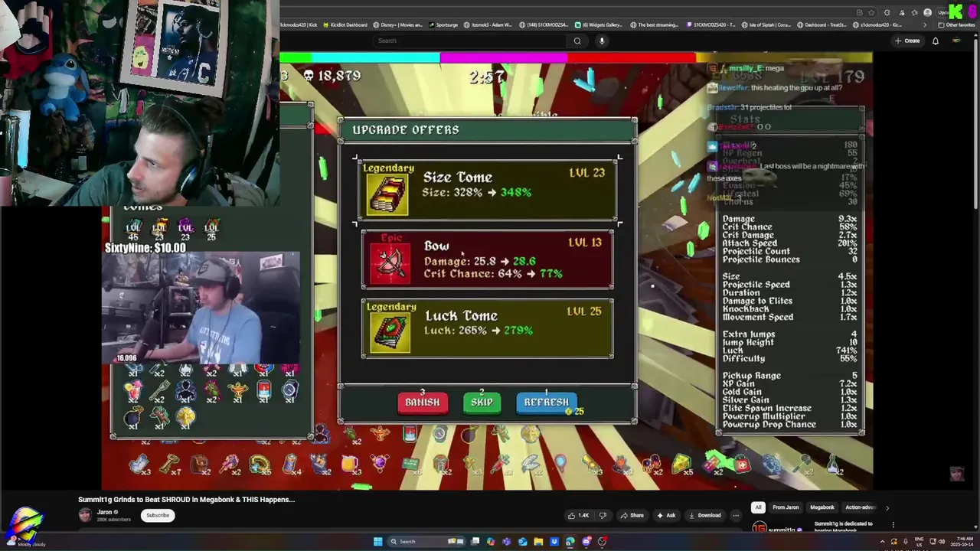980x551 pixels.
Task: Click the Size Tome book icon
Action: point(389,194)
